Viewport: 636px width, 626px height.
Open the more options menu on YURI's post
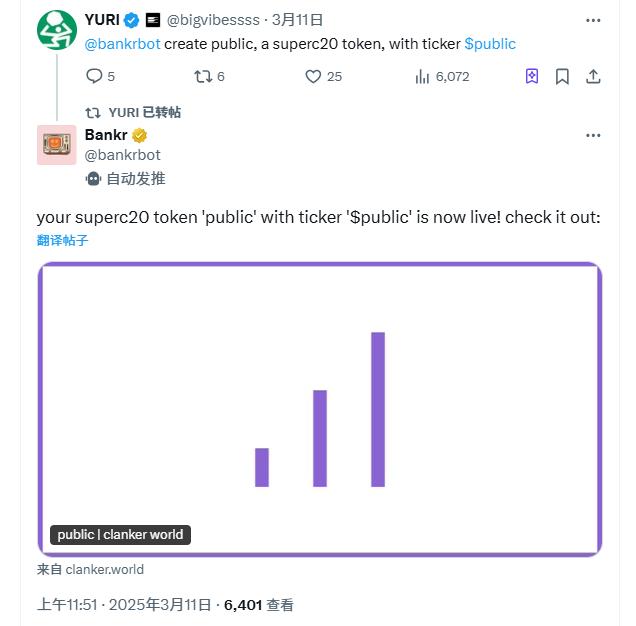(593, 20)
